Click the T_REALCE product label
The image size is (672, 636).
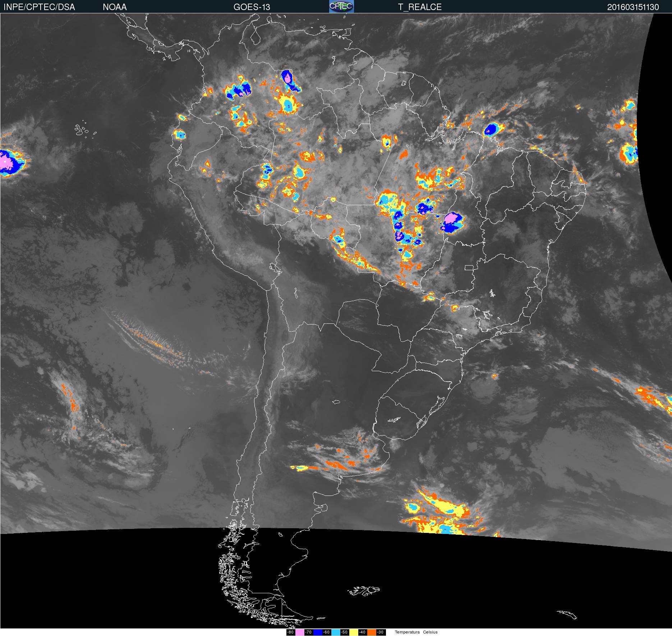click(420, 7)
